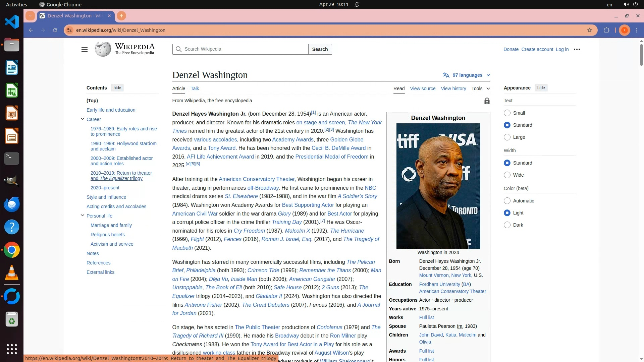Expand the 97 languages dropdown

(x=467, y=75)
